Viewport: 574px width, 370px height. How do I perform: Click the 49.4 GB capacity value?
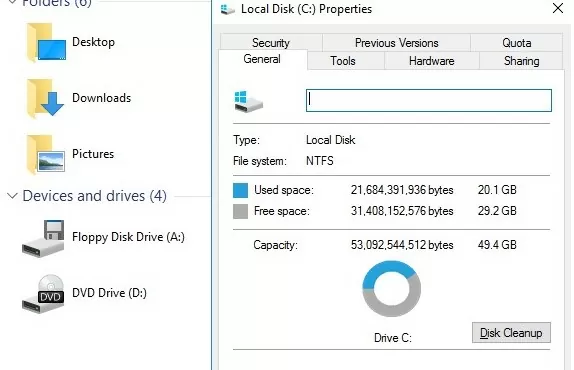point(497,245)
